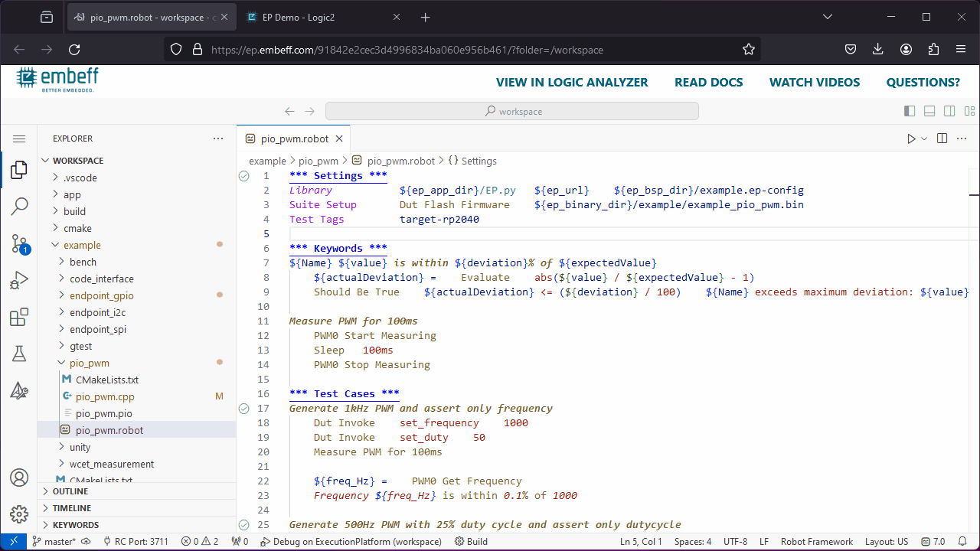Click the master branch indicator in status bar
The image size is (980, 551).
(54, 542)
